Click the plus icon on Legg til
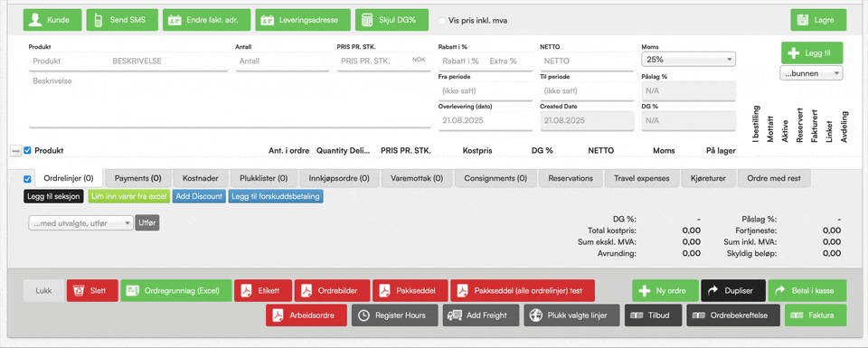The width and height of the screenshot is (868, 348). coord(793,53)
